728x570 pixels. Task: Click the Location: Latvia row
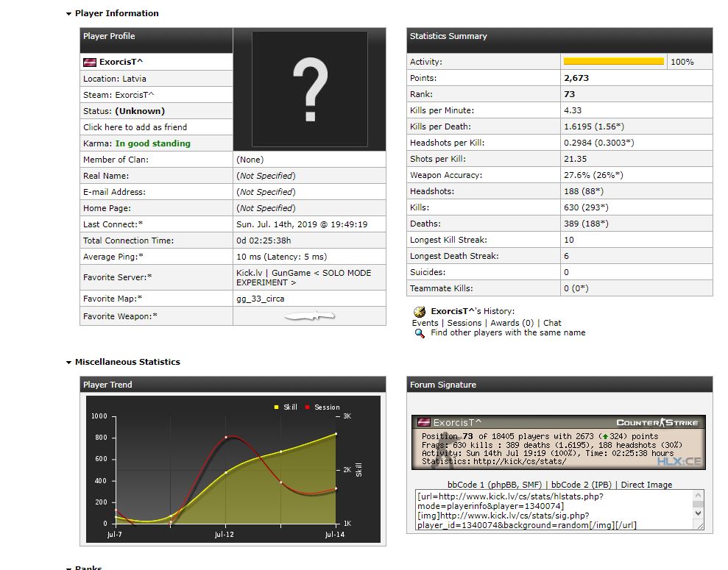[x=156, y=79]
